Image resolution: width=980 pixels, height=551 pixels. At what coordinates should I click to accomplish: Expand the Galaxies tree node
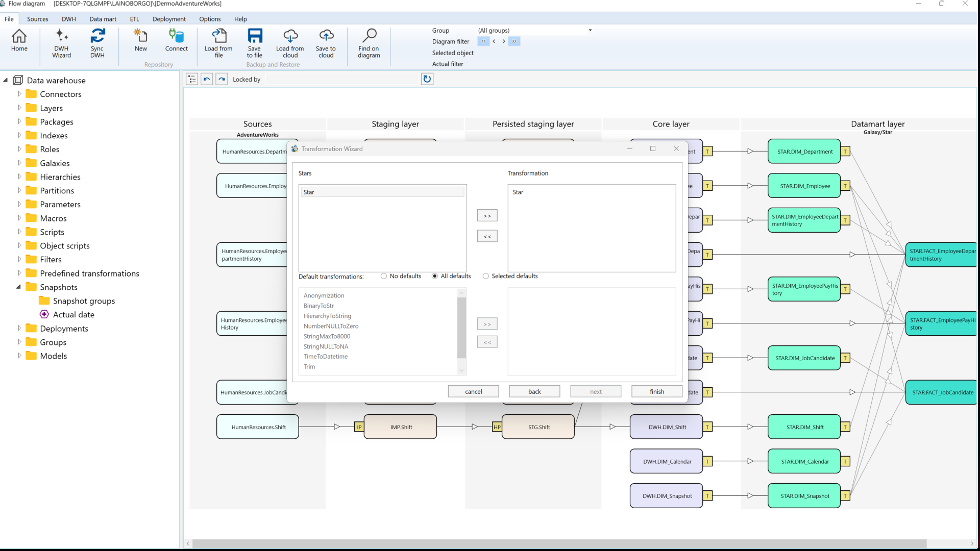[19, 163]
